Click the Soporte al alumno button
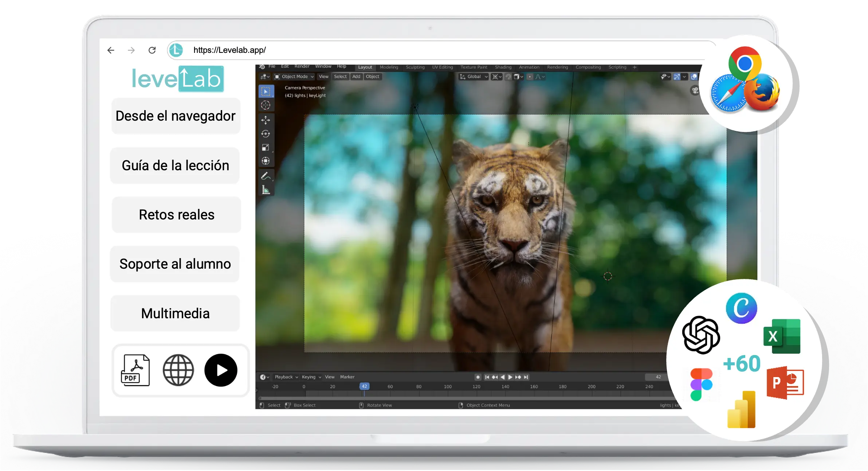This screenshot has height=471, width=868. [175, 264]
